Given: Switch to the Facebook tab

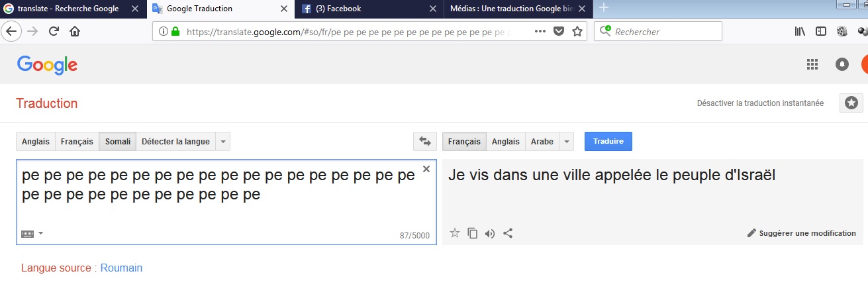Looking at the screenshot, I should 369,9.
